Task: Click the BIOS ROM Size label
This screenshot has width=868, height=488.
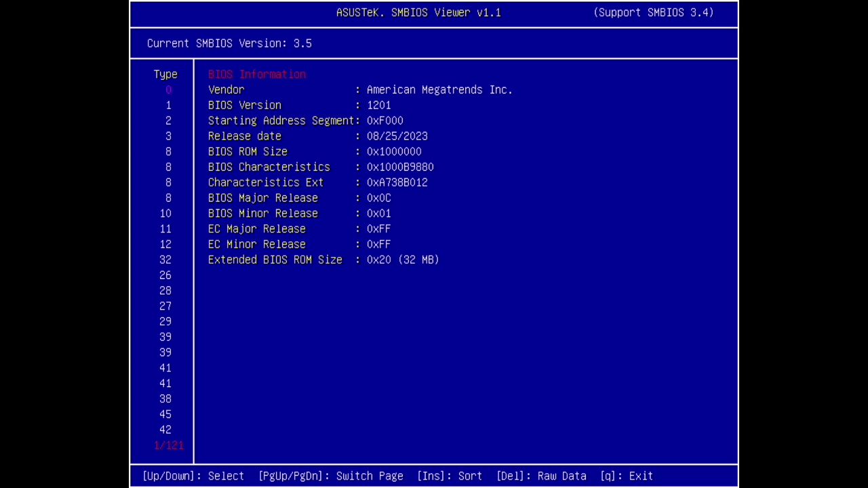Action: [248, 152]
